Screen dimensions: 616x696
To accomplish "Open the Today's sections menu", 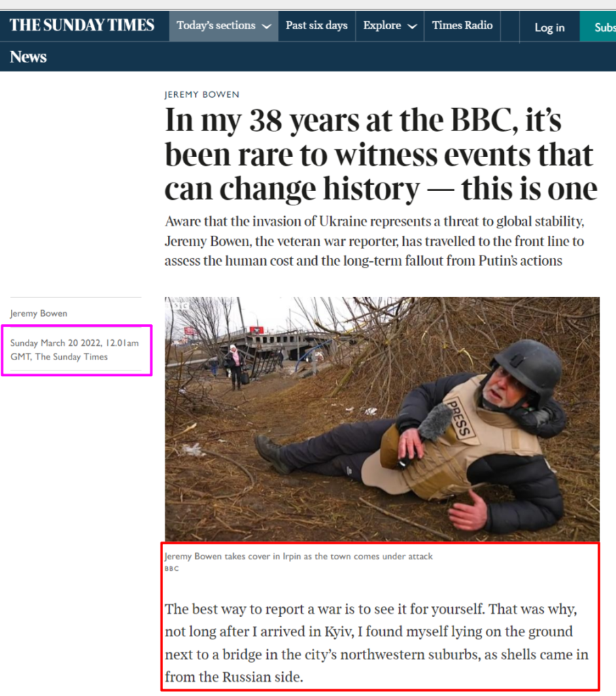I will tap(224, 26).
